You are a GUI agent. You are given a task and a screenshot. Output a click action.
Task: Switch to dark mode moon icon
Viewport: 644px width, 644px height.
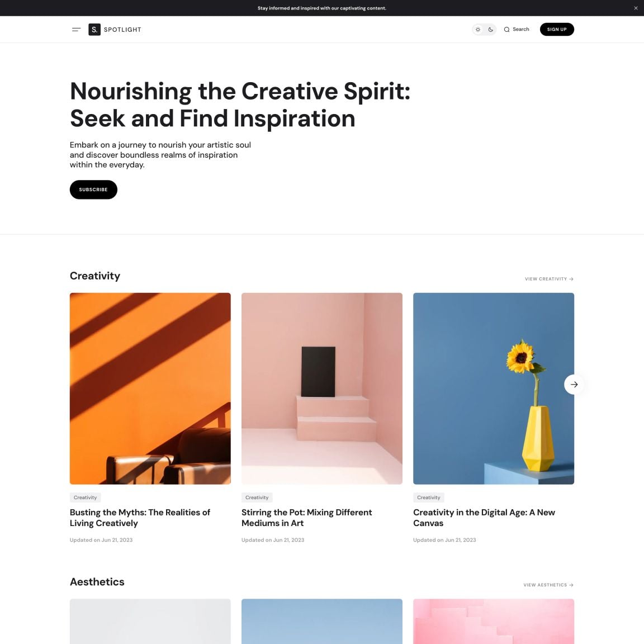[x=490, y=30]
